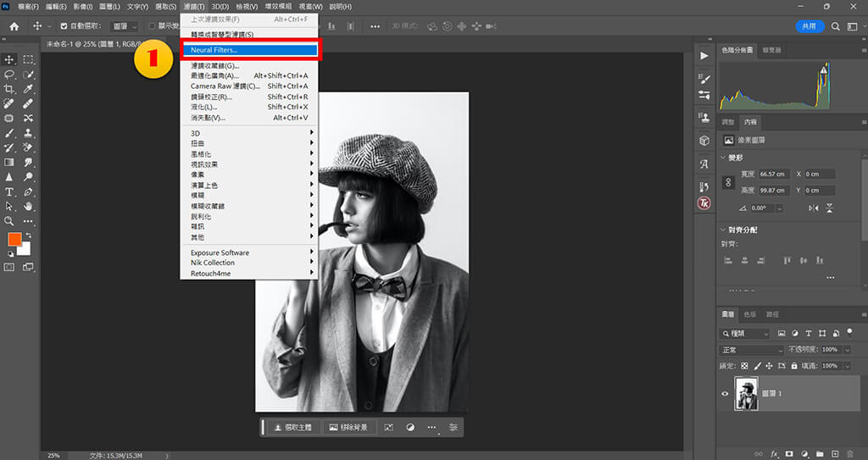
Task: Open the 3D cube panel icon
Action: [704, 141]
